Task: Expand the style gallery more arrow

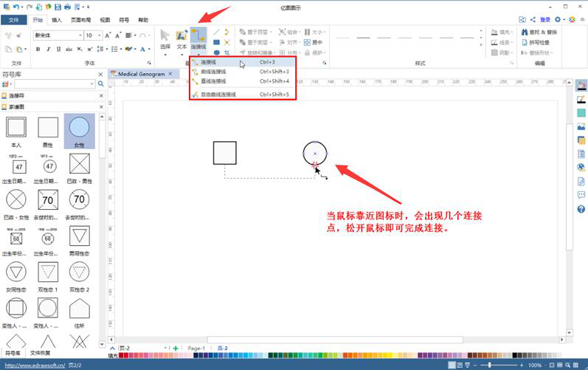Action: click(x=481, y=44)
